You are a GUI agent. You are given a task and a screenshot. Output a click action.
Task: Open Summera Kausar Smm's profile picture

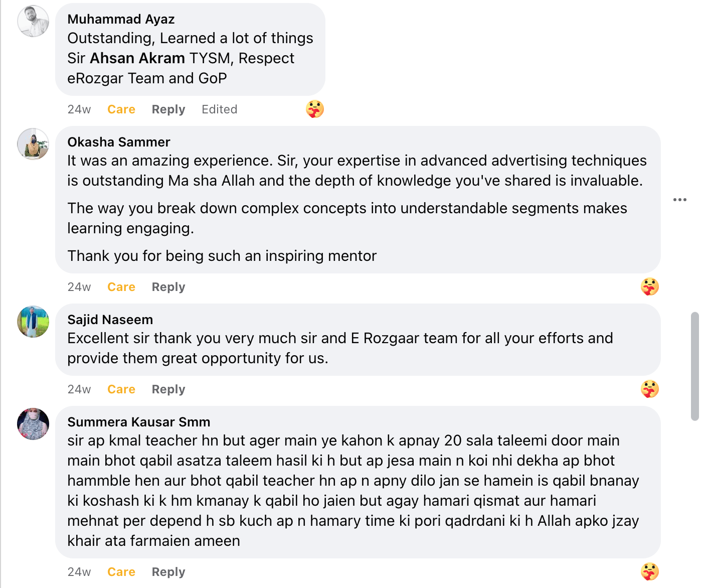(x=33, y=424)
